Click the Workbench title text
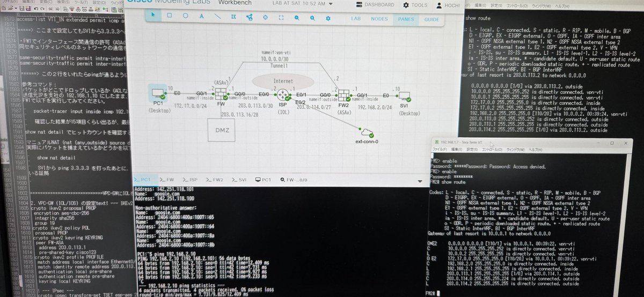The image size is (644, 297). click(x=235, y=3)
